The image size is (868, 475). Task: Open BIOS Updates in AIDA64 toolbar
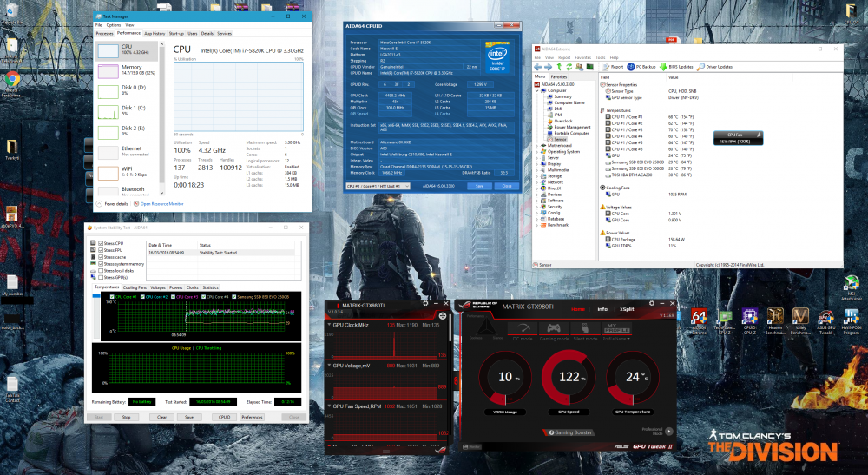676,67
